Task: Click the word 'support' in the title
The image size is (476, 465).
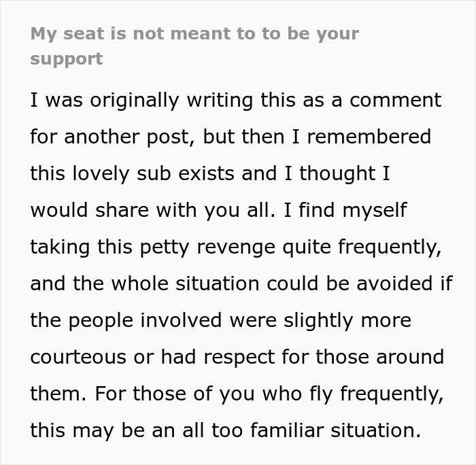Action: click(x=67, y=59)
